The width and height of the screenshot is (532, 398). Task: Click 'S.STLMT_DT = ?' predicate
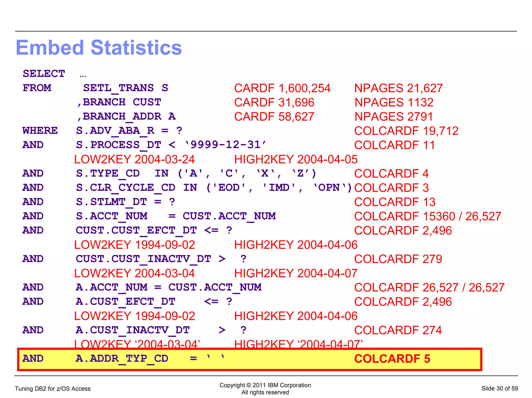(x=125, y=202)
